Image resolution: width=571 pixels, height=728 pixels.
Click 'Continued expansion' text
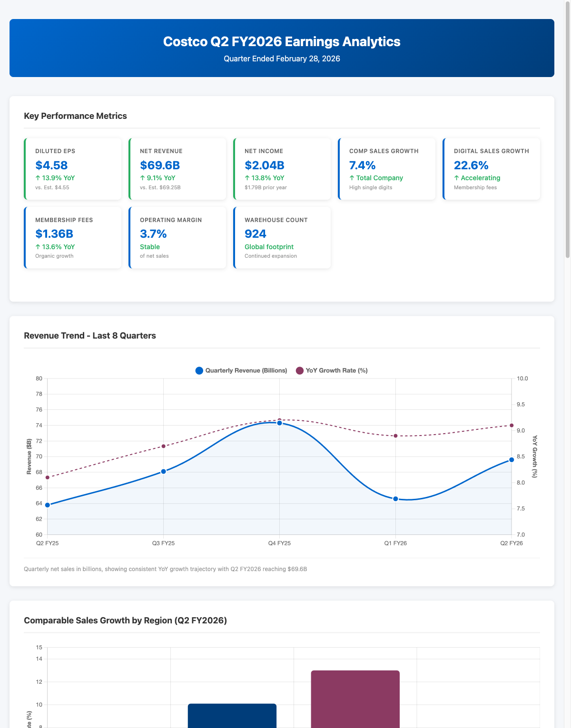tap(271, 256)
